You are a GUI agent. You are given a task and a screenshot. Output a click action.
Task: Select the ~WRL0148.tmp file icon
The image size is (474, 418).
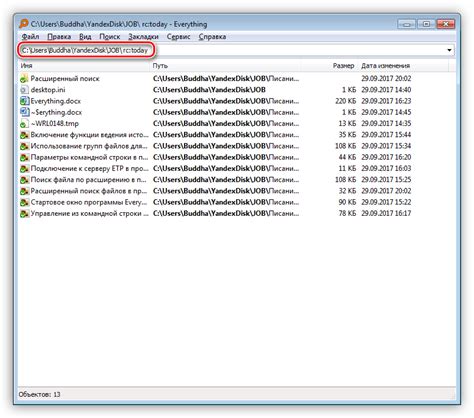click(24, 124)
